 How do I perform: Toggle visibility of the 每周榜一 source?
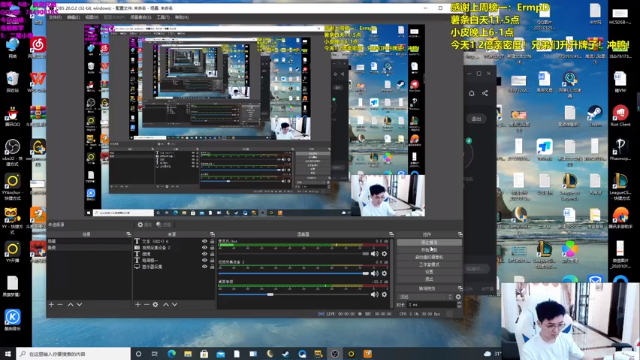tap(204, 260)
